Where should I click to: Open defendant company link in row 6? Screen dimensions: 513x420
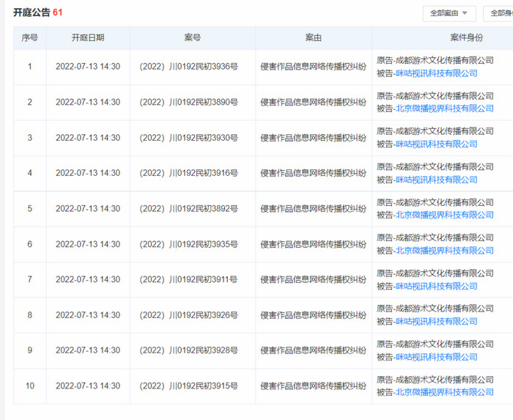[445, 251]
